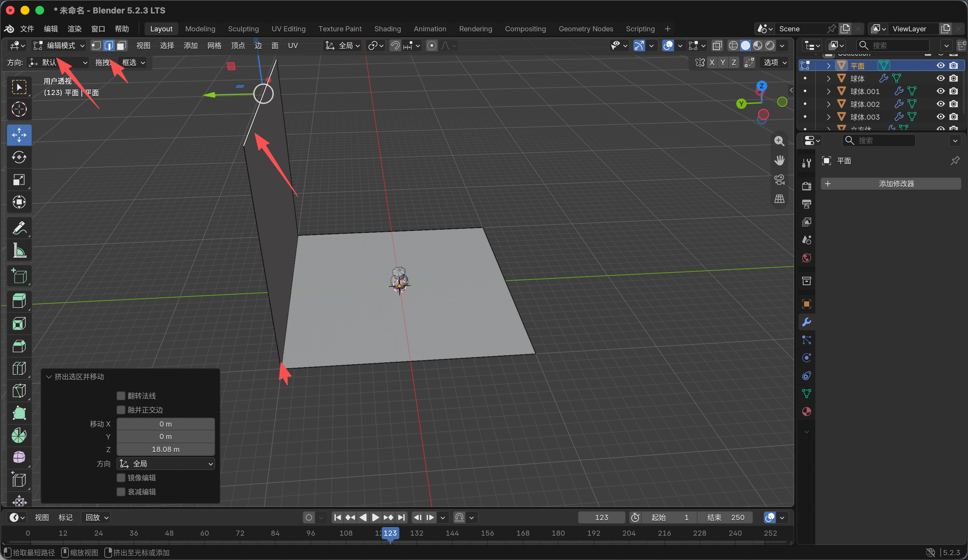Hide 球体.001 with its eye icon
The image size is (968, 560).
(x=940, y=91)
